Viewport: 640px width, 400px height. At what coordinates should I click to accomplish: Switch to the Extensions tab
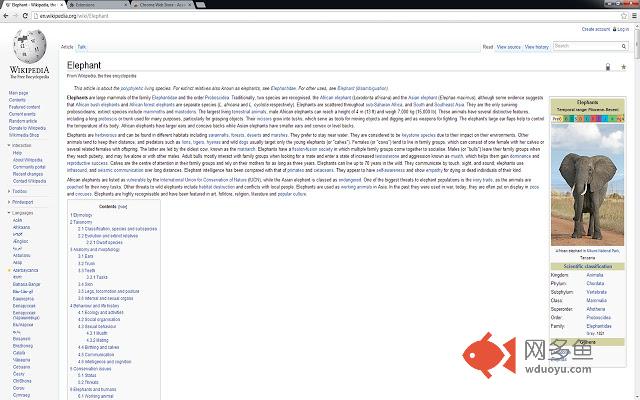(x=98, y=5)
